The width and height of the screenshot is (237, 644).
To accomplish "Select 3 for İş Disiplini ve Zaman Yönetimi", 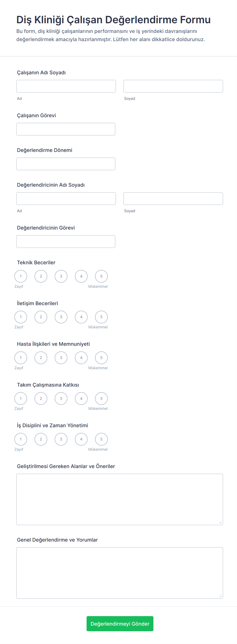I will [x=61, y=439].
